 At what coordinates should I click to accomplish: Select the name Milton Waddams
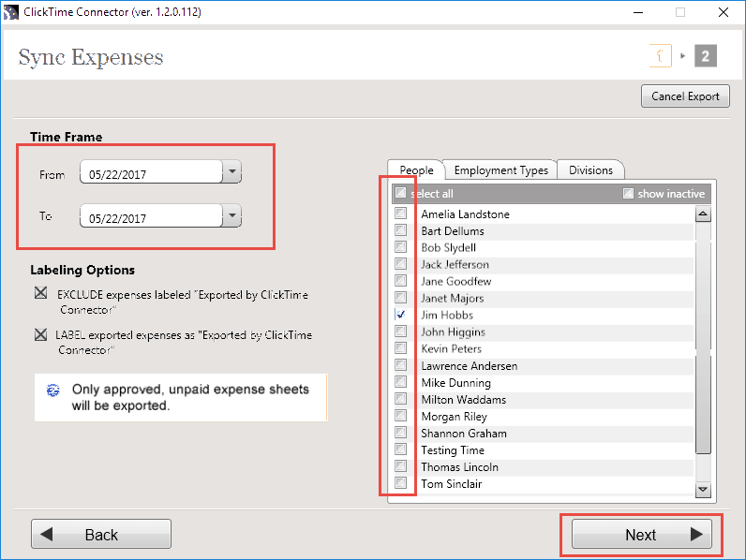(x=463, y=400)
